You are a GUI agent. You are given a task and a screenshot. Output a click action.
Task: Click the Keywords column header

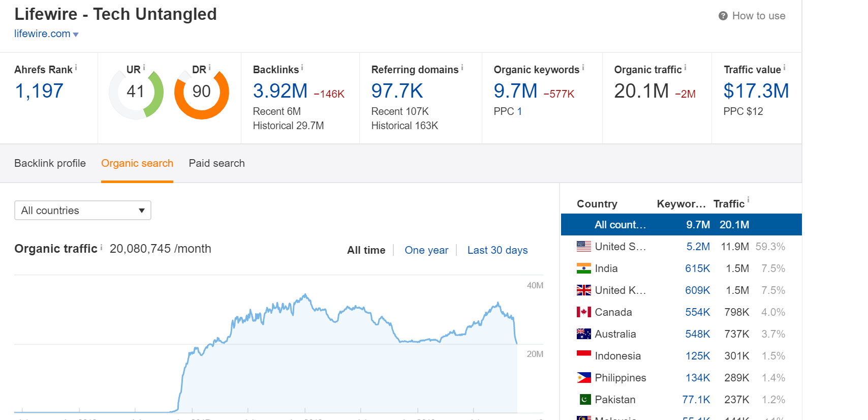tap(681, 204)
